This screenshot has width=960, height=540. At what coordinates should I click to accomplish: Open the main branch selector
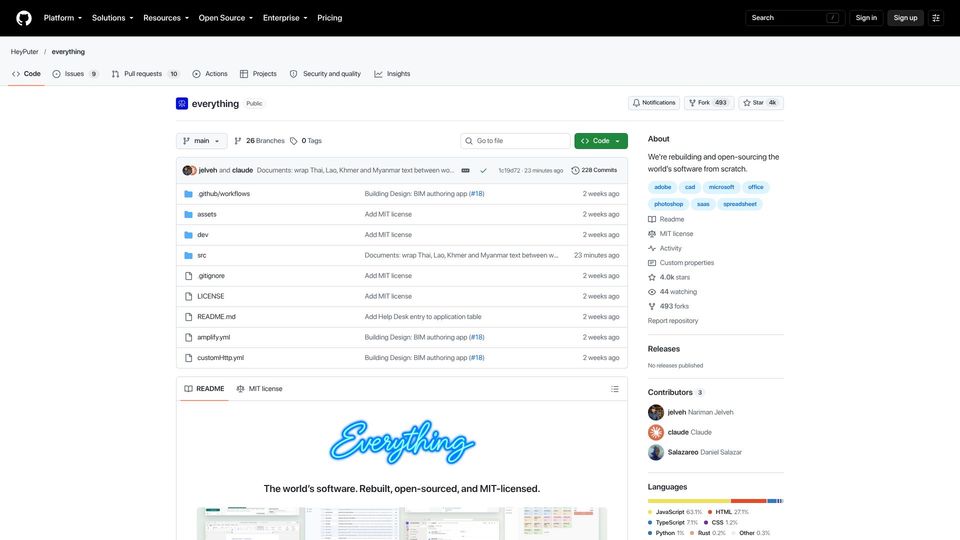(x=201, y=141)
